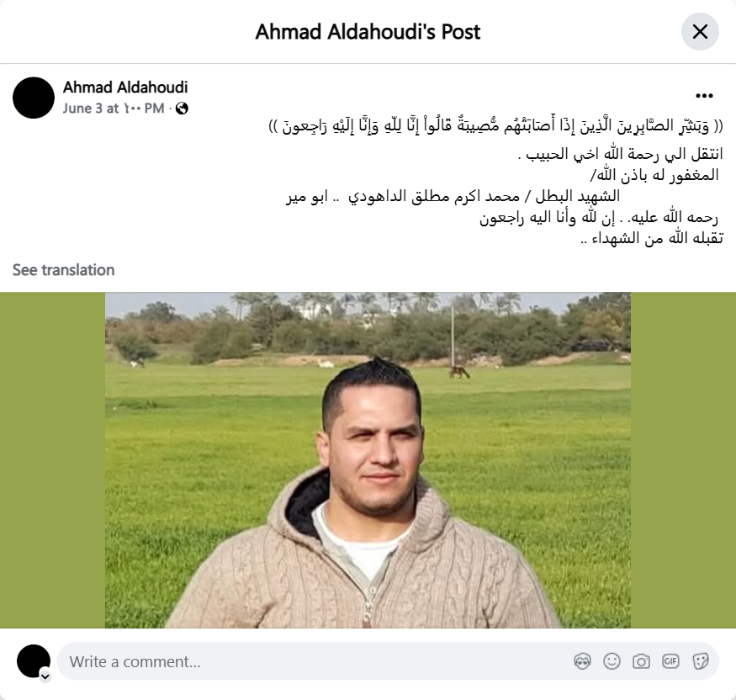This screenshot has height=700, width=736.
Task: Open the man's photo in the post
Action: (368, 460)
